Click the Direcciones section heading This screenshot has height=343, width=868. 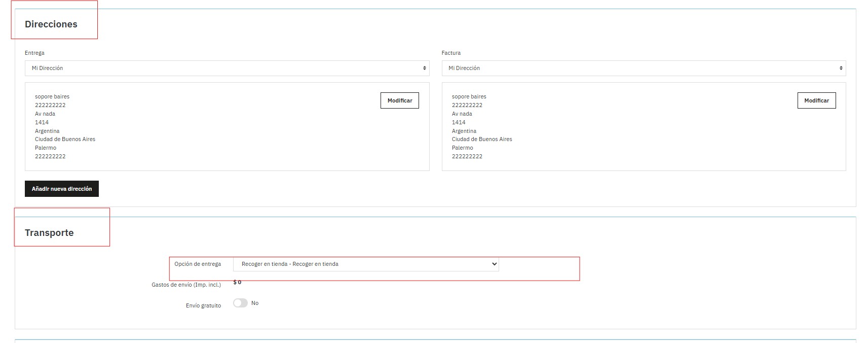coord(51,24)
